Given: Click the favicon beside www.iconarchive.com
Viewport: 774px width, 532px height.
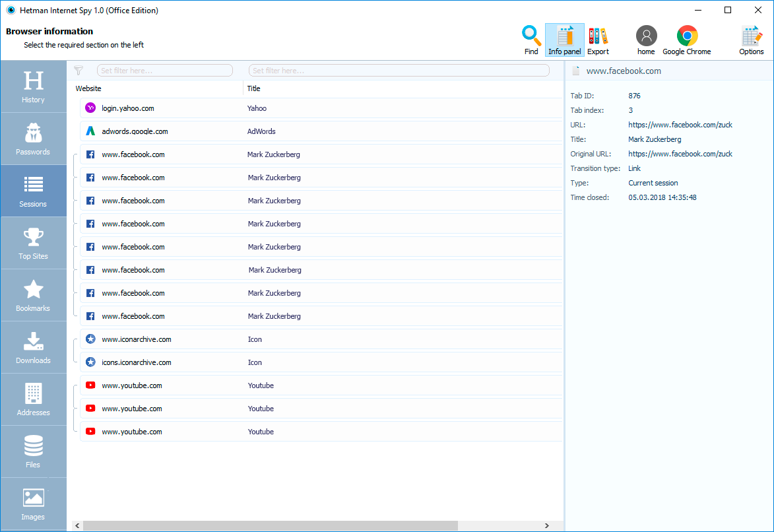Looking at the screenshot, I should click(x=90, y=339).
